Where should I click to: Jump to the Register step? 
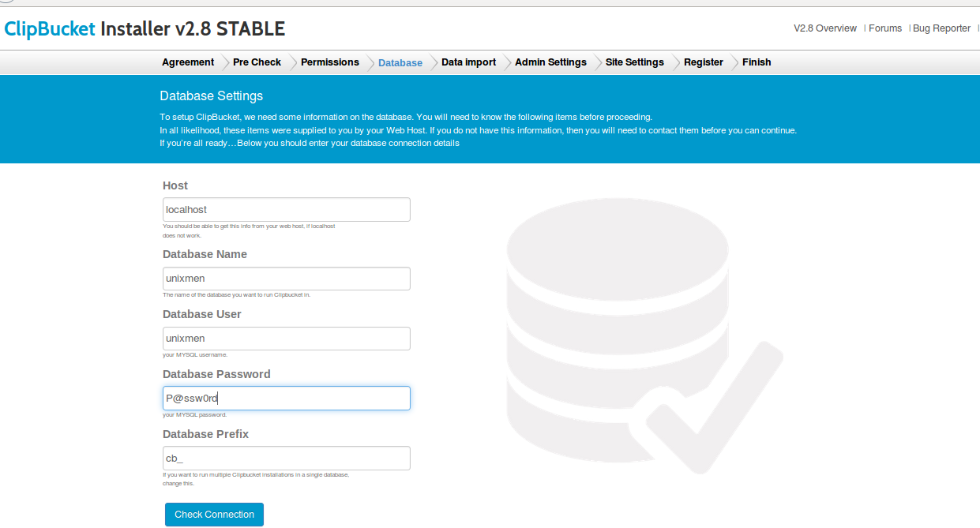point(704,62)
